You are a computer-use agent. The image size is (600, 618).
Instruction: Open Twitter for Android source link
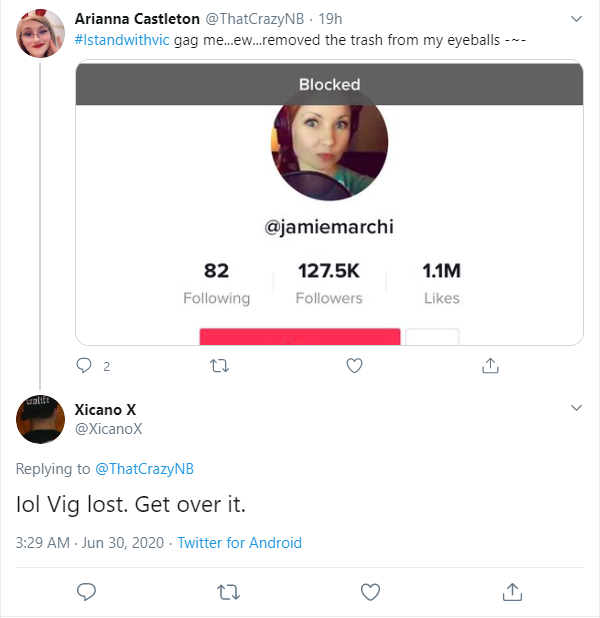(239, 543)
